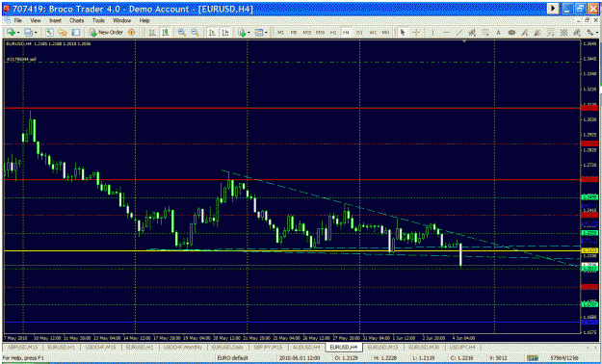Switch to the AUDUSD,H4 chart tab

pyautogui.click(x=306, y=347)
